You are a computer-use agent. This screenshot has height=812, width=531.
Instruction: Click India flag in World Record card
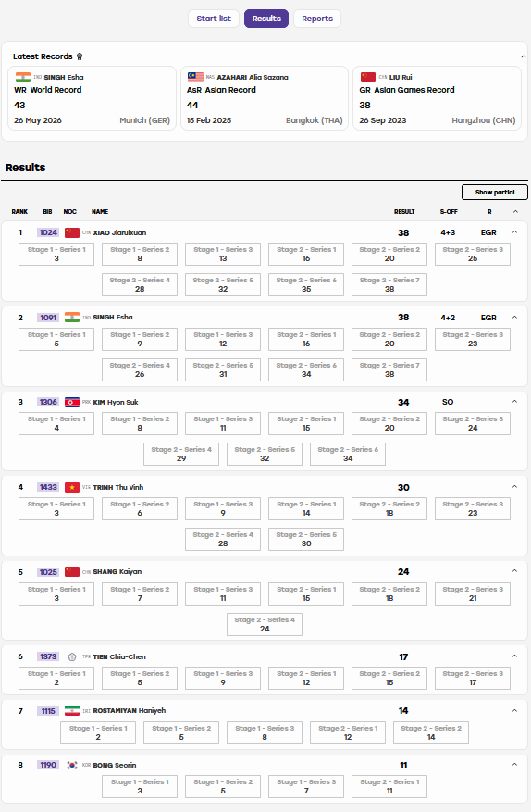click(x=23, y=77)
